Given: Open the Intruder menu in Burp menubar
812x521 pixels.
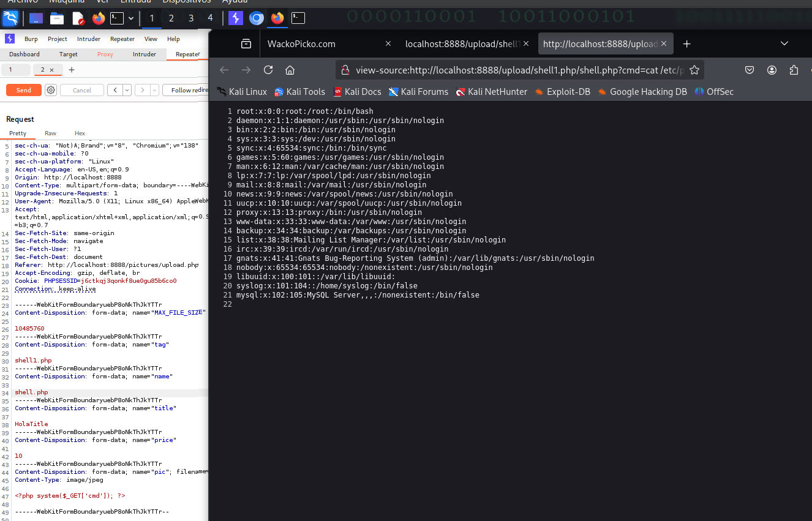Looking at the screenshot, I should pos(89,39).
